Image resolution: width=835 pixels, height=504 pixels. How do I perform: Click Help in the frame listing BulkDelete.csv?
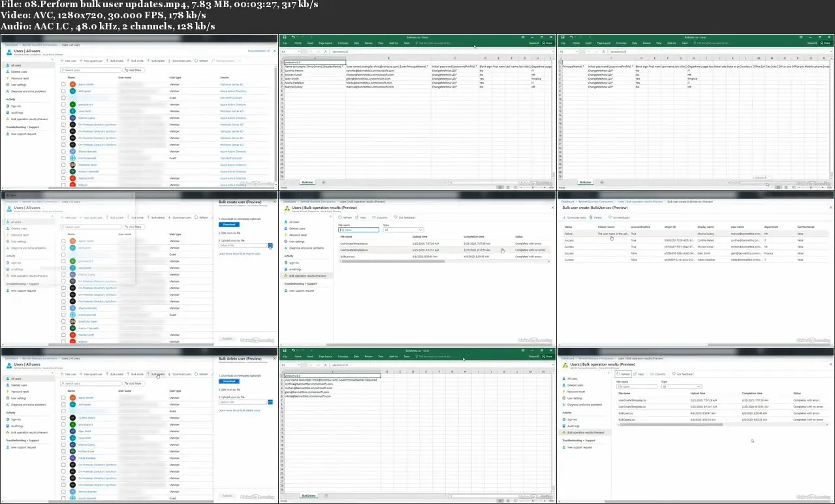click(x=639, y=374)
